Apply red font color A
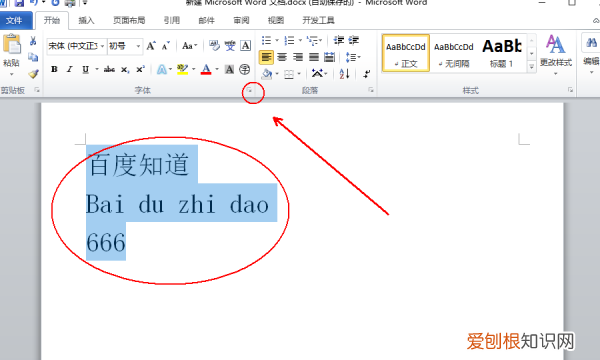The width and height of the screenshot is (600, 360). point(206,69)
